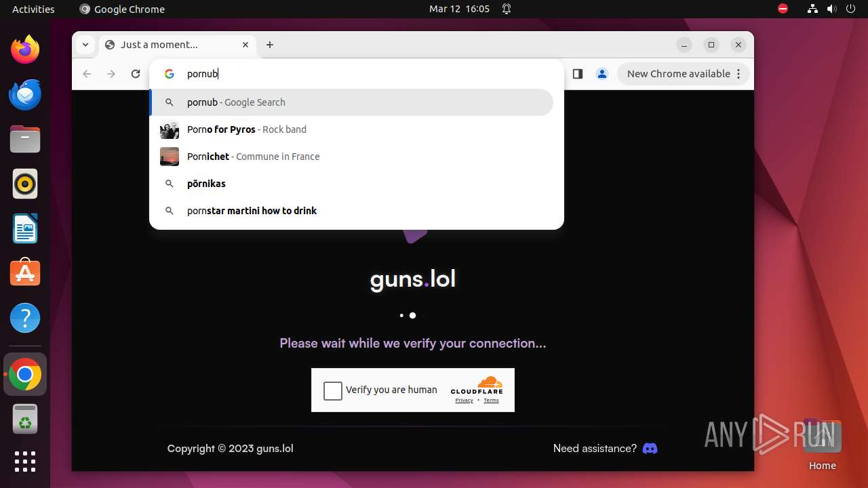Choose Porno for Pyros Rock band suggestion
This screenshot has height=488, width=868.
351,129
